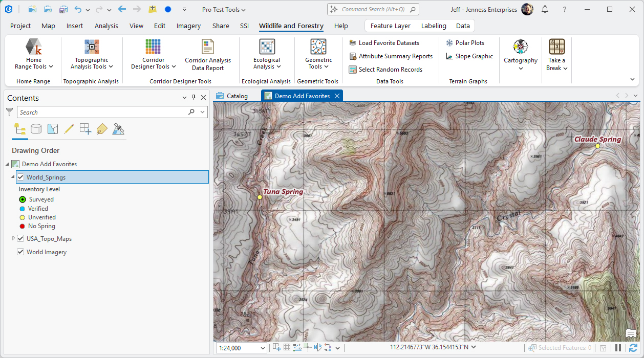The width and height of the screenshot is (644, 358).
Task: Click the grid icon in map status bar
Action: point(287,348)
